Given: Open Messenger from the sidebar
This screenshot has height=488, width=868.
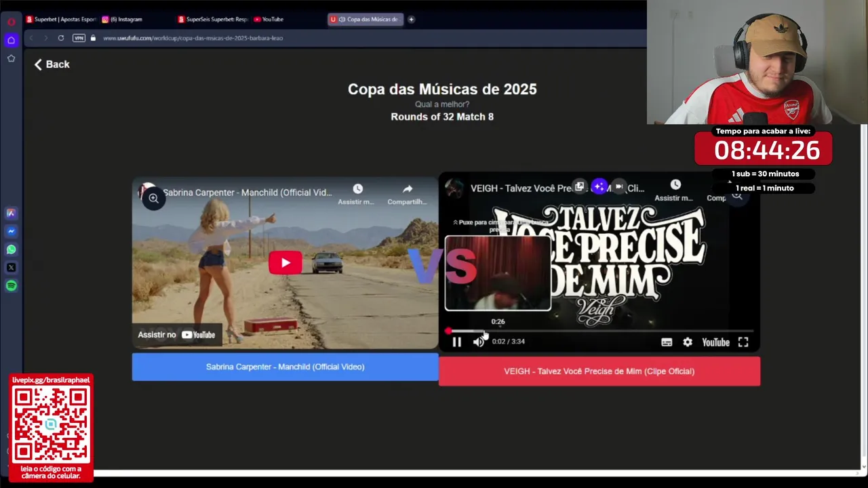Looking at the screenshot, I should coord(11,231).
